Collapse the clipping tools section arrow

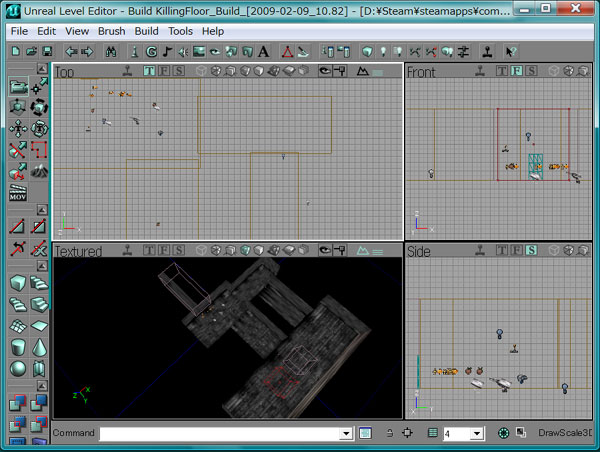pos(42,210)
